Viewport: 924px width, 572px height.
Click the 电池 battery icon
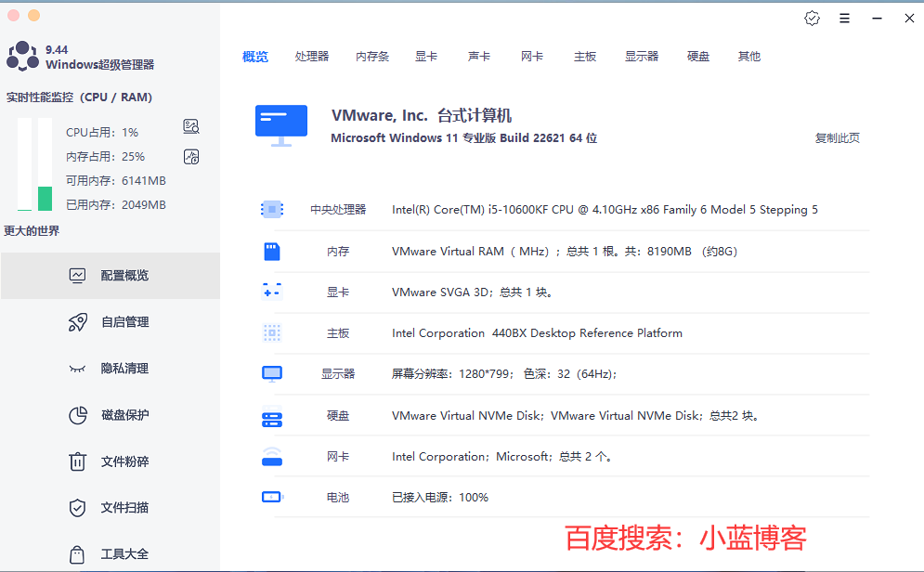[272, 497]
